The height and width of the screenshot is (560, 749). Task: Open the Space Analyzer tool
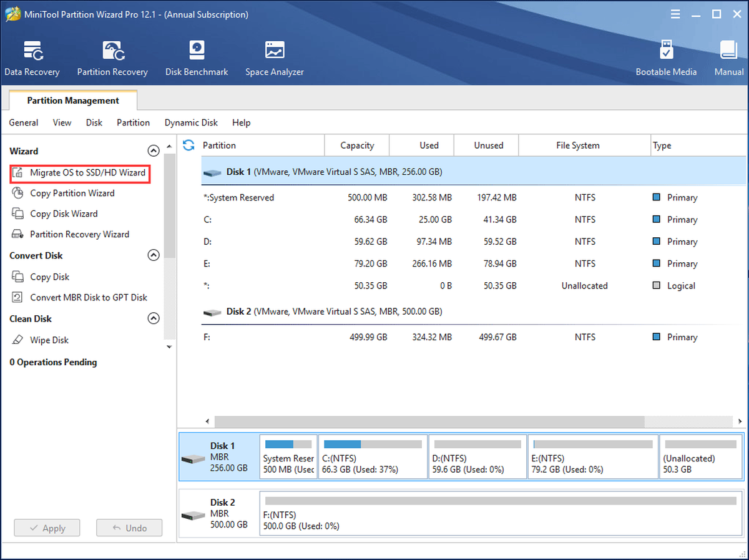coord(275,59)
